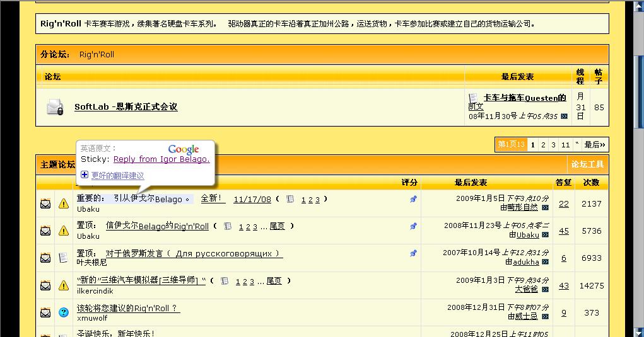Click the locked SoftLab forum mail icon
Image resolution: width=644 pixels, height=337 pixels.
point(56,107)
